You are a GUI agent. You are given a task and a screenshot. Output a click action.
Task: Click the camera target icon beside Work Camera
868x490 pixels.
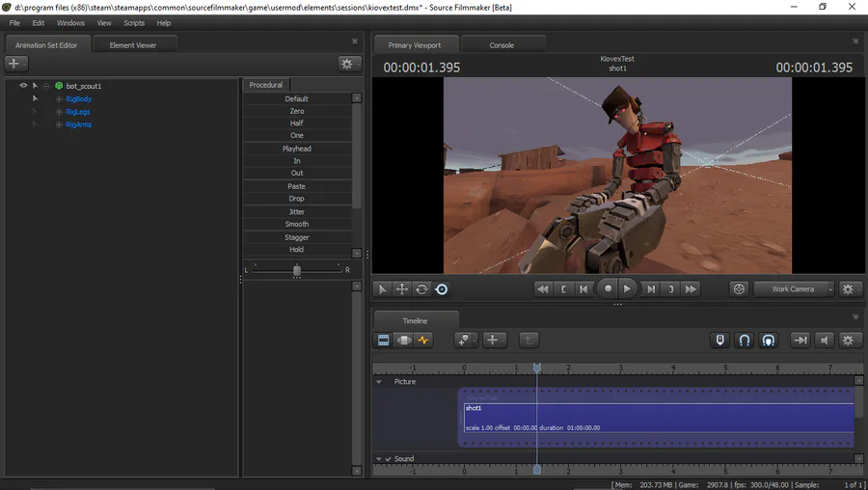point(739,289)
